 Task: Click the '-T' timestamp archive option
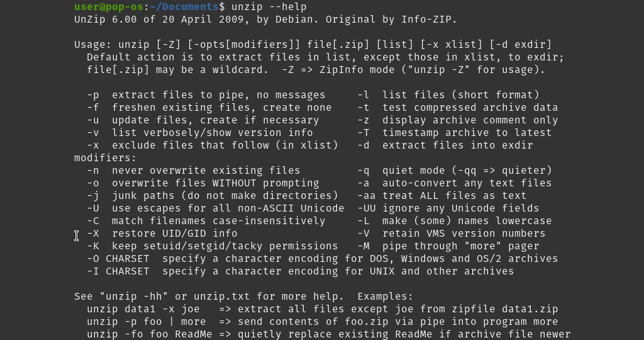pyautogui.click(x=455, y=133)
